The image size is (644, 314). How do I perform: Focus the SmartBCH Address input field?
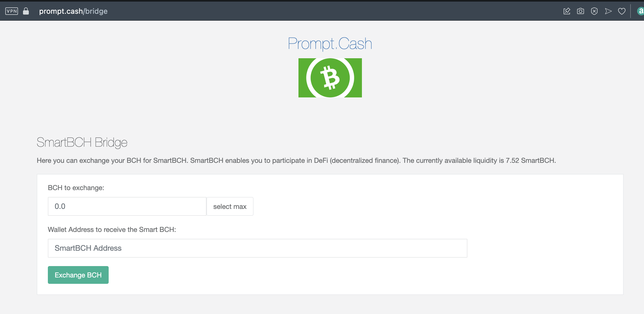(257, 248)
